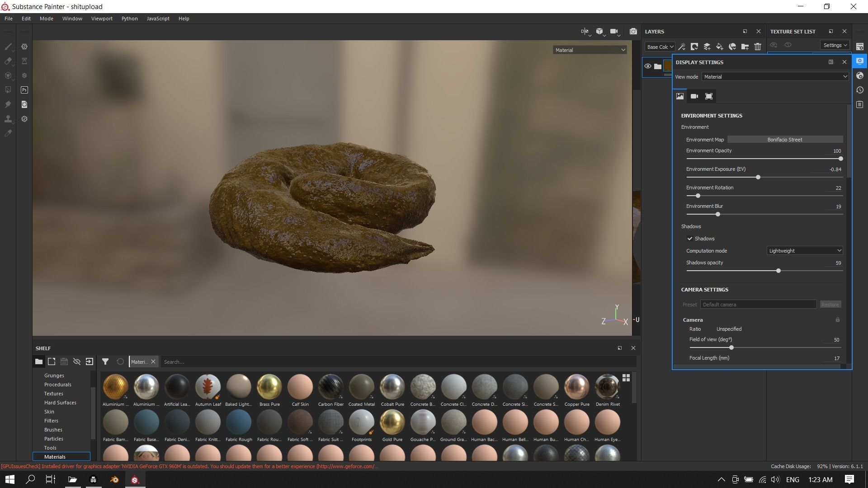868x488 pixels.
Task: Remove the Materi.. search filter tag
Action: tap(153, 361)
